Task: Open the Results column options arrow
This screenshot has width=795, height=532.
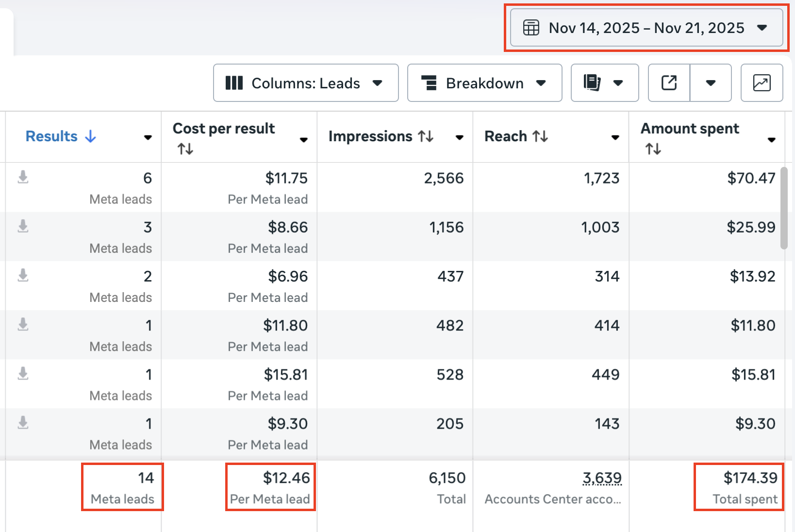Action: tap(148, 137)
